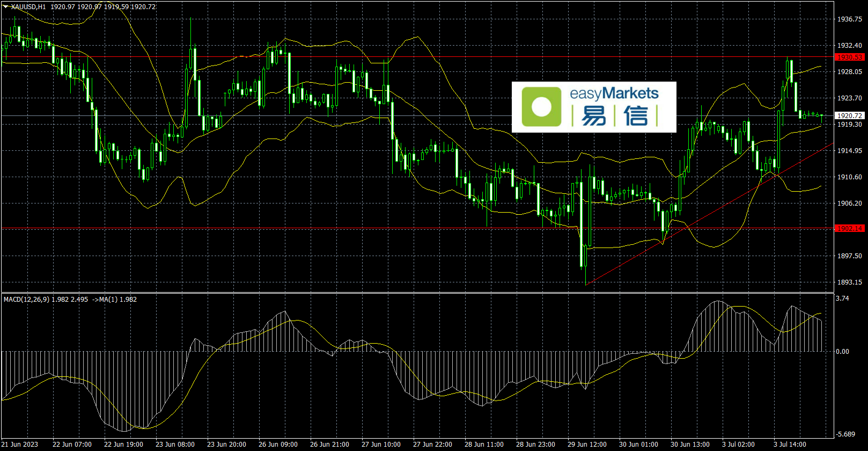Screen dimensions: 868x451
Task: Click the 28 Jun 11:00 time label
Action: click(x=484, y=445)
